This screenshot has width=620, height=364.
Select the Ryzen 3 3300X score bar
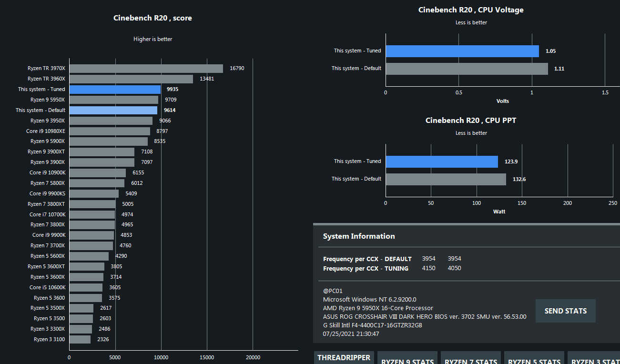coord(81,329)
